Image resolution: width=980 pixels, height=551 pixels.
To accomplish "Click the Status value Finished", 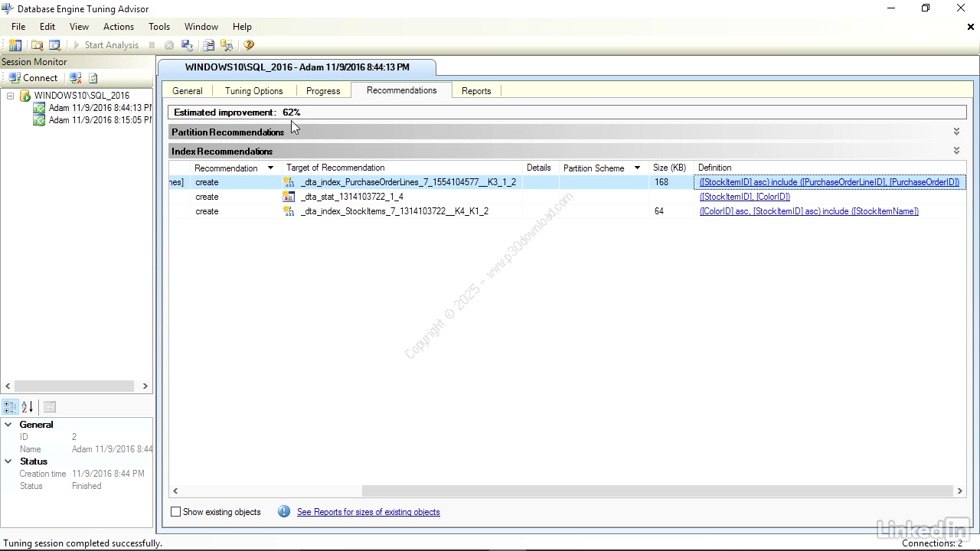I will click(x=87, y=486).
